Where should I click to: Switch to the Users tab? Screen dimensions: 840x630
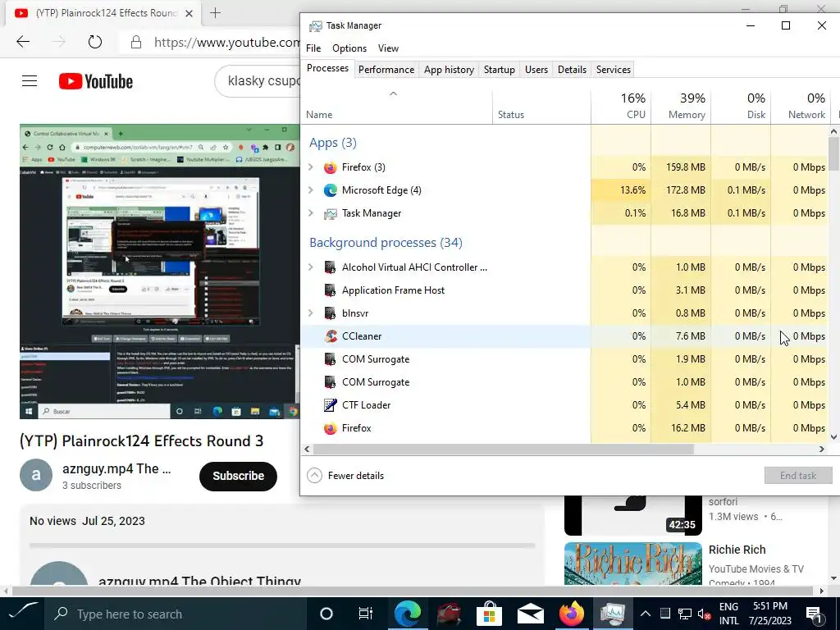point(536,70)
